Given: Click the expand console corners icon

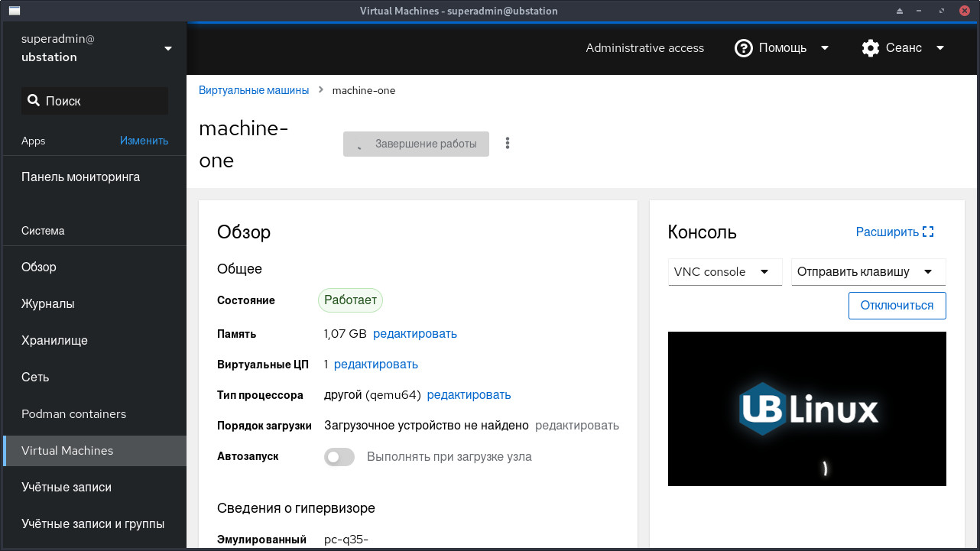Looking at the screenshot, I should coord(928,232).
